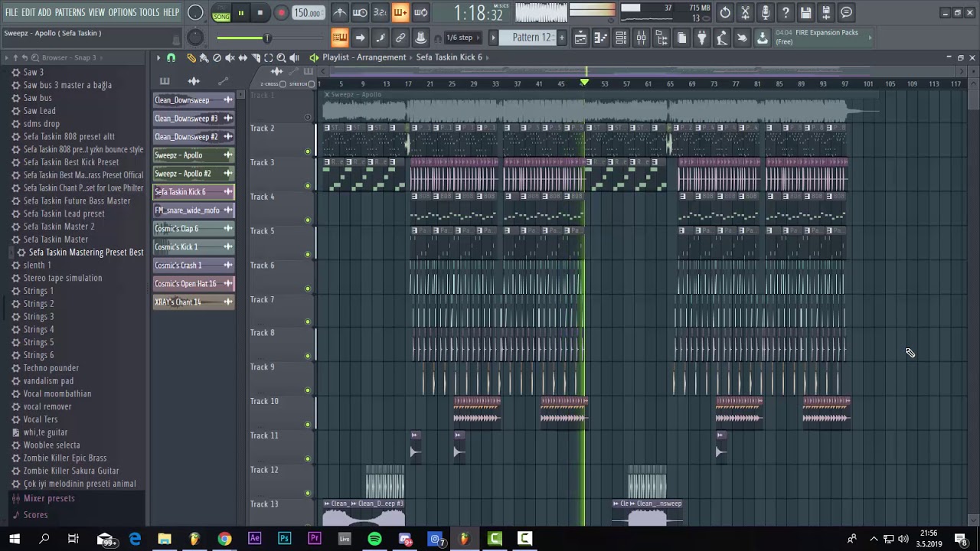
Task: Save project with floppy disk icon
Action: [x=805, y=12]
